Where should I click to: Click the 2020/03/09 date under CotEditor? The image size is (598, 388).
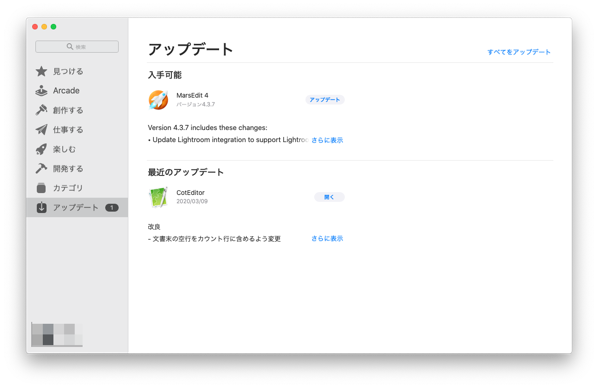(192, 201)
